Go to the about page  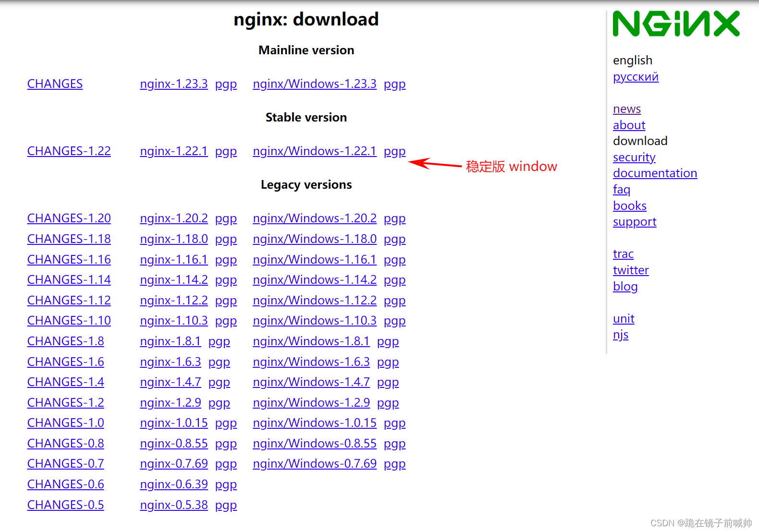[629, 125]
